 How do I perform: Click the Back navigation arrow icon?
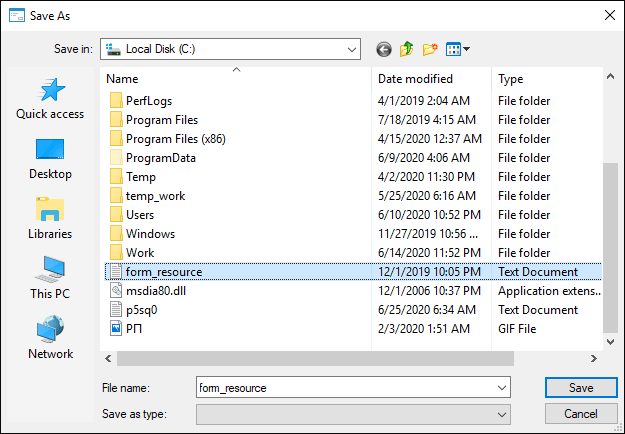tap(384, 49)
